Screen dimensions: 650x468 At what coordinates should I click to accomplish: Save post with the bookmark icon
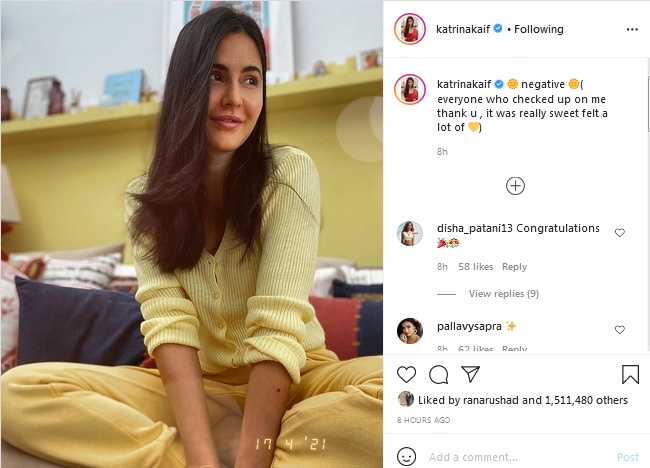(630, 374)
